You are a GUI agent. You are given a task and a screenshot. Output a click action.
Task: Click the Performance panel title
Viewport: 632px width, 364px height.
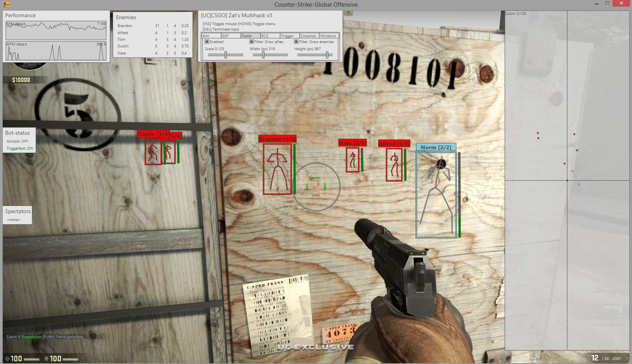point(20,15)
